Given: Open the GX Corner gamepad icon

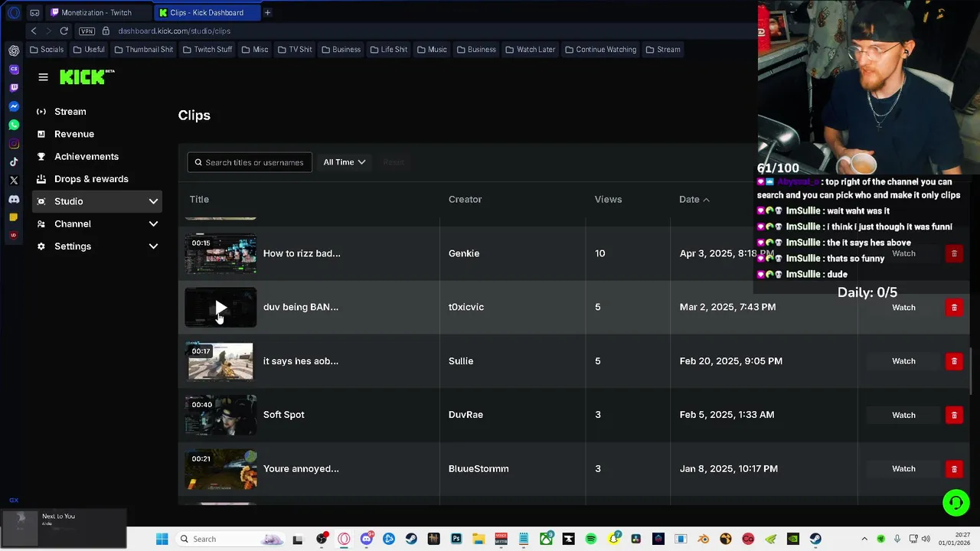Looking at the screenshot, I should [34, 12].
